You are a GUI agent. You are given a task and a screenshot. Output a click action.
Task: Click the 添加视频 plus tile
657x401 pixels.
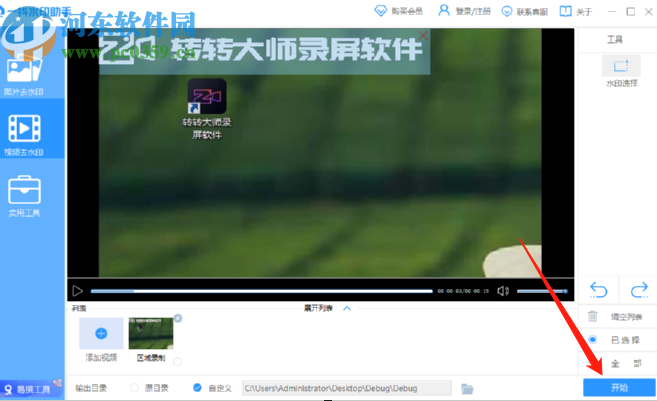click(101, 334)
